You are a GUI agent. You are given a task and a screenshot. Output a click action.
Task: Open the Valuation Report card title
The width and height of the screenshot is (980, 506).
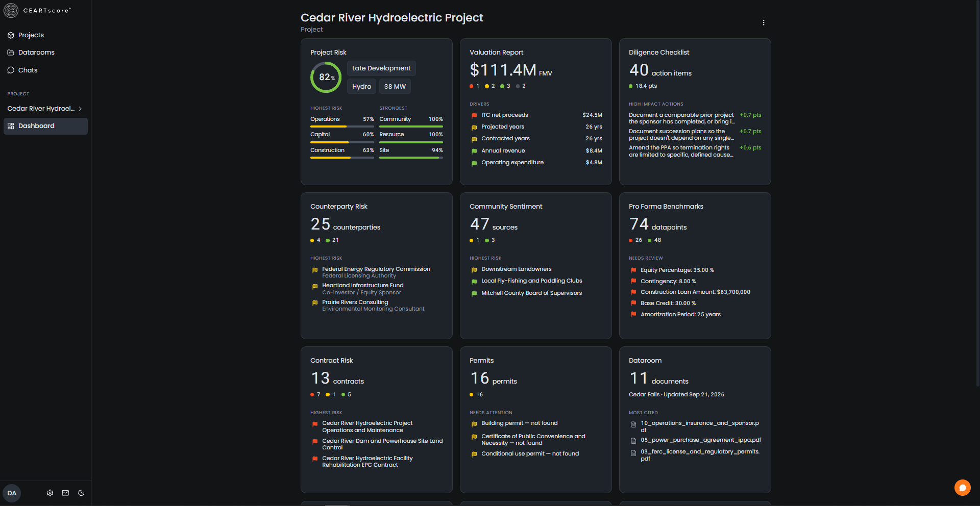coord(496,53)
